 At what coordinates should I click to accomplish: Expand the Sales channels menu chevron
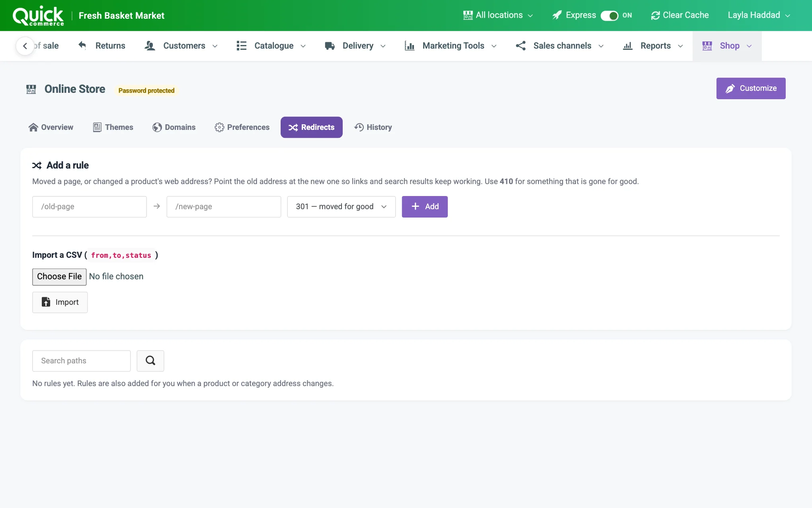pyautogui.click(x=601, y=46)
